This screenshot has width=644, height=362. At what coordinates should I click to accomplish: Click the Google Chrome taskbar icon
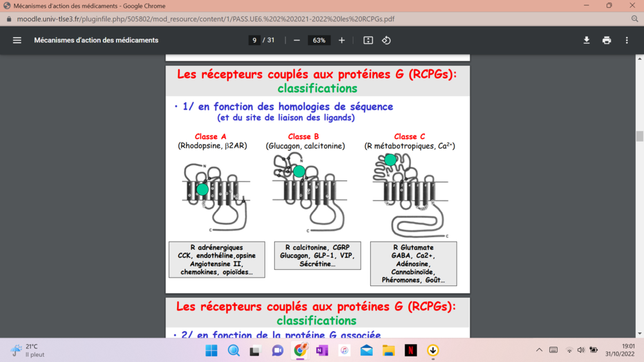coord(300,350)
